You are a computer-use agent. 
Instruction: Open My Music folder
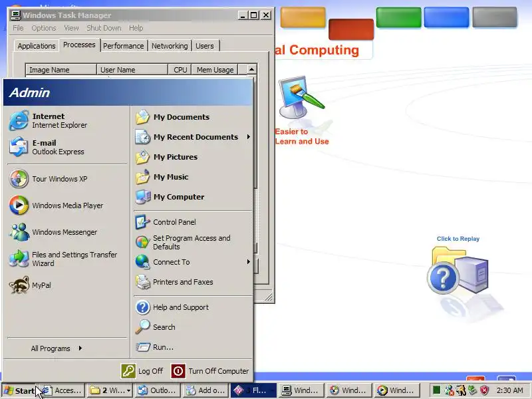193,177
